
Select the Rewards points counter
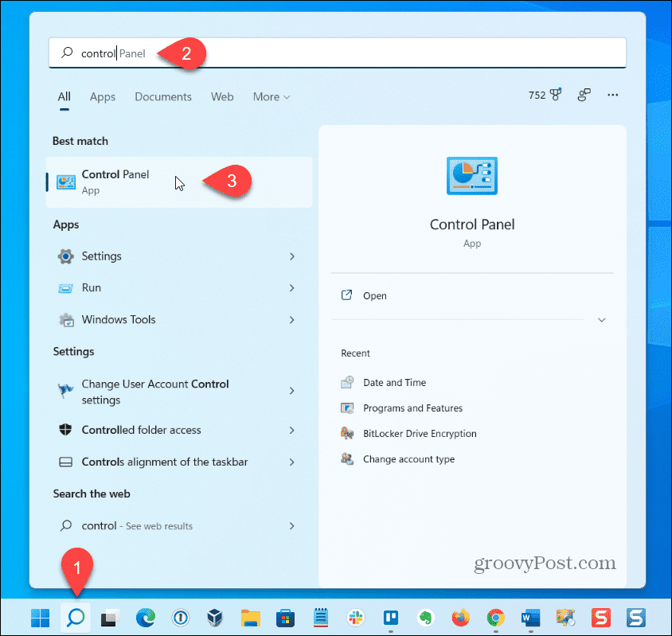click(x=544, y=95)
